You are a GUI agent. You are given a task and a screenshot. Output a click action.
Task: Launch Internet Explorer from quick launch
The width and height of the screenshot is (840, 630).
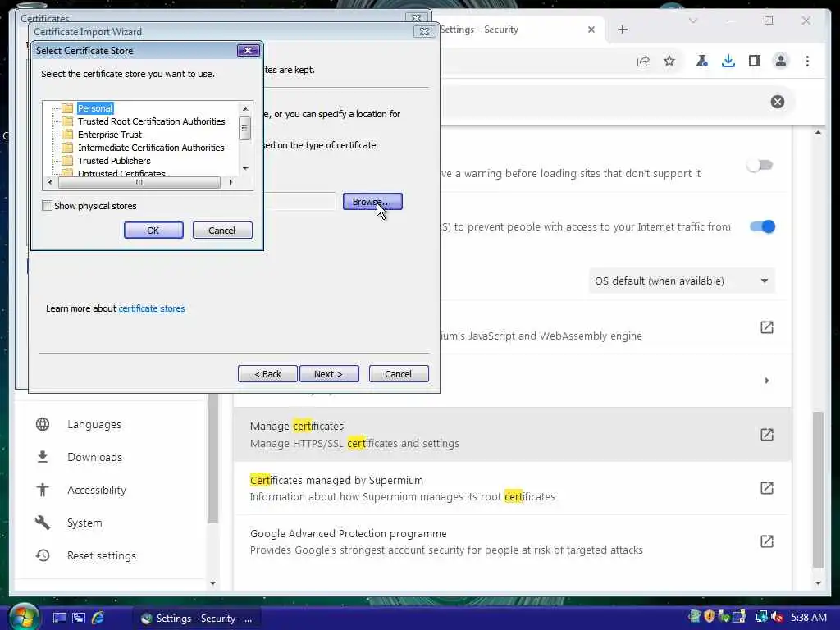98,619
